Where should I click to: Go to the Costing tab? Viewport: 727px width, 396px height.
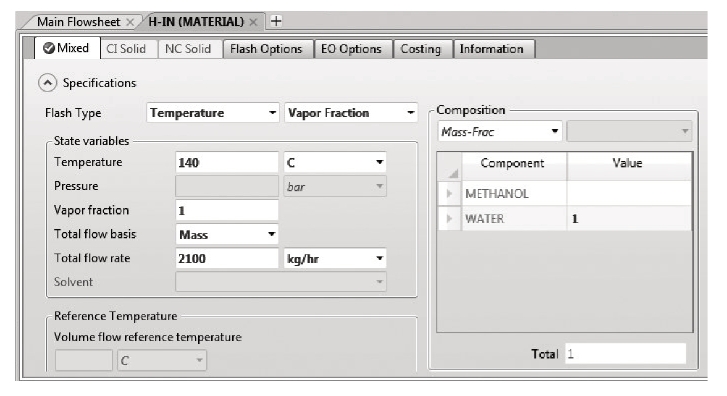tap(421, 49)
